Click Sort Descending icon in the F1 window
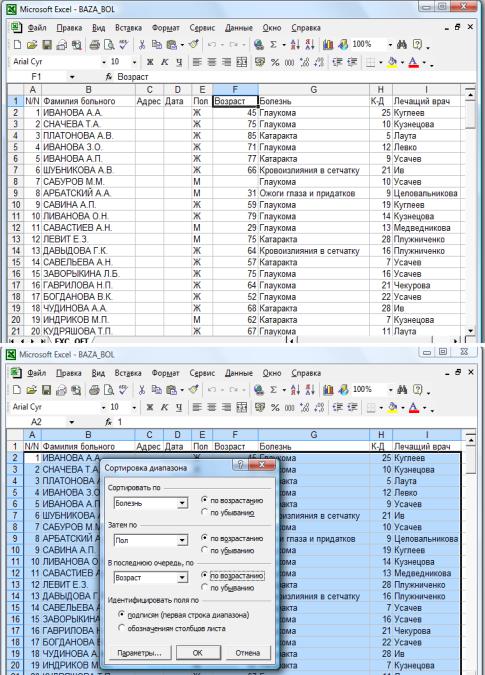This screenshot has width=485, height=675. [x=310, y=44]
